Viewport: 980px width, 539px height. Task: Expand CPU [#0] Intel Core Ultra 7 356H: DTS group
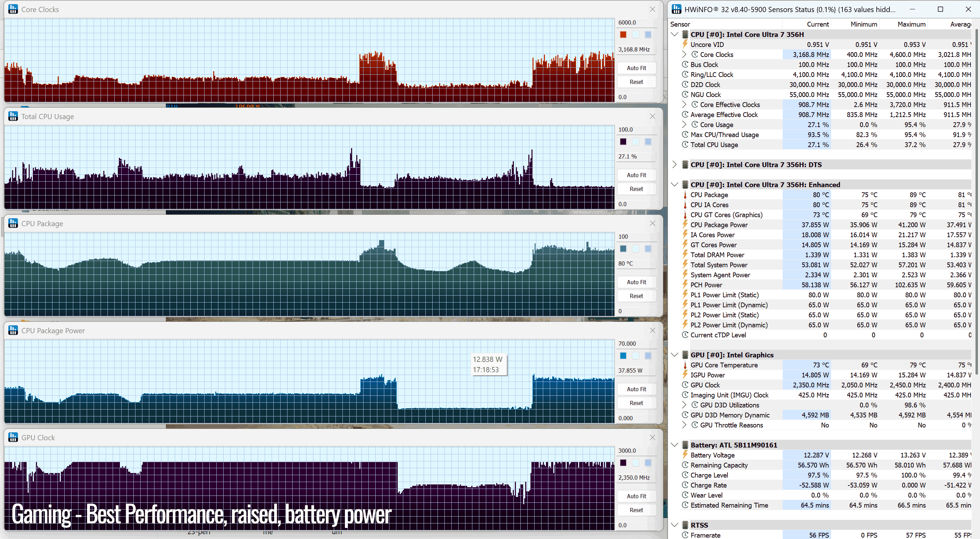point(675,164)
